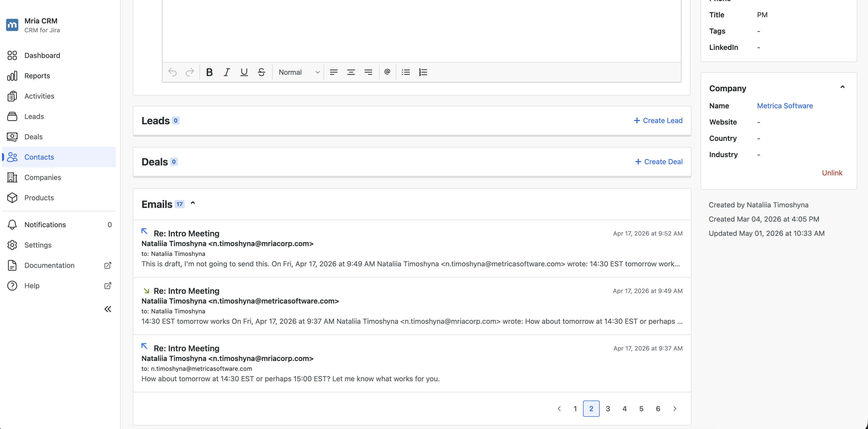The height and width of the screenshot is (429, 868).
Task: Go to emails page 6
Action: click(658, 408)
